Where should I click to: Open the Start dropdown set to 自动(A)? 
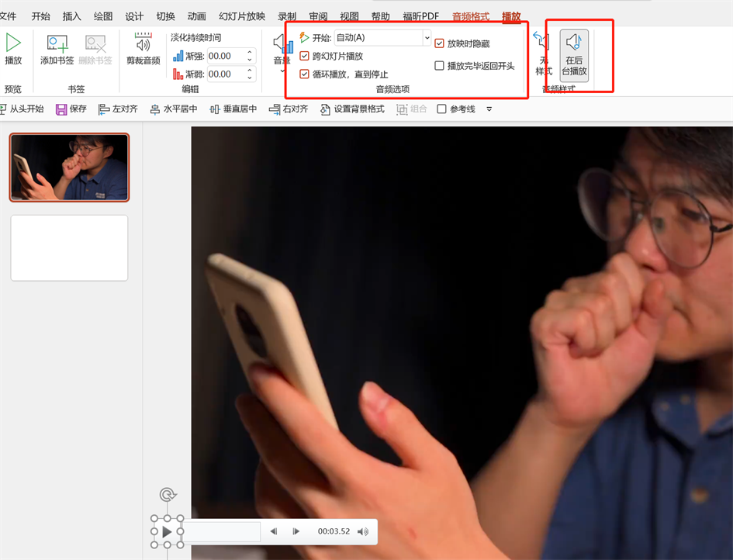click(426, 37)
